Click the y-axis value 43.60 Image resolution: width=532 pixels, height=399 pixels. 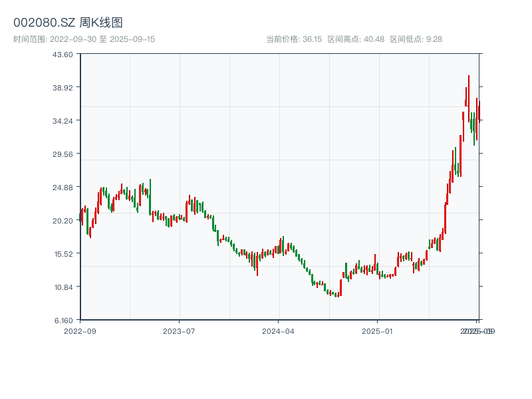coord(63,55)
